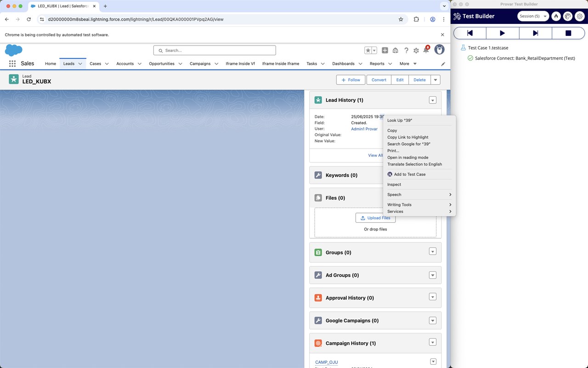588x368 pixels.
Task: Open the Opportunities tab dropdown arrow
Action: click(x=180, y=64)
